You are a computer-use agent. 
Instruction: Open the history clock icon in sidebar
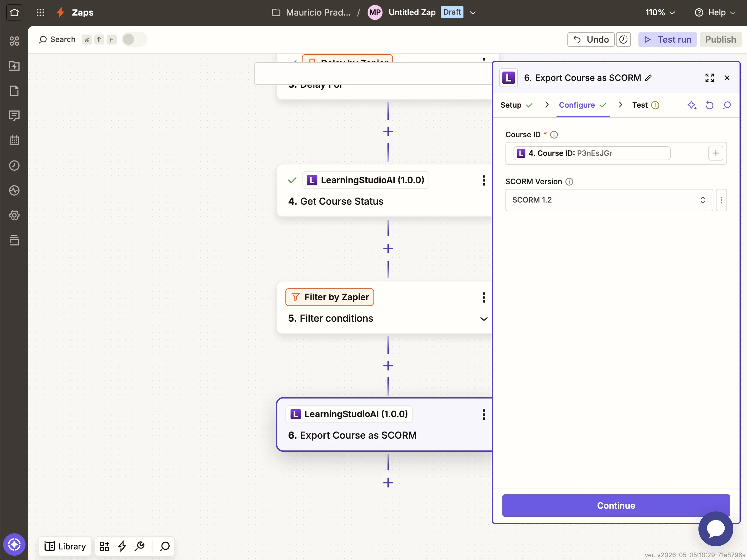[x=14, y=166]
